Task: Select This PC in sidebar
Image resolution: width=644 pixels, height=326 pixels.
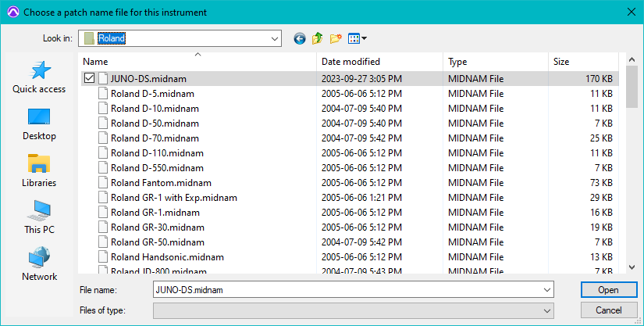Action: [x=39, y=218]
